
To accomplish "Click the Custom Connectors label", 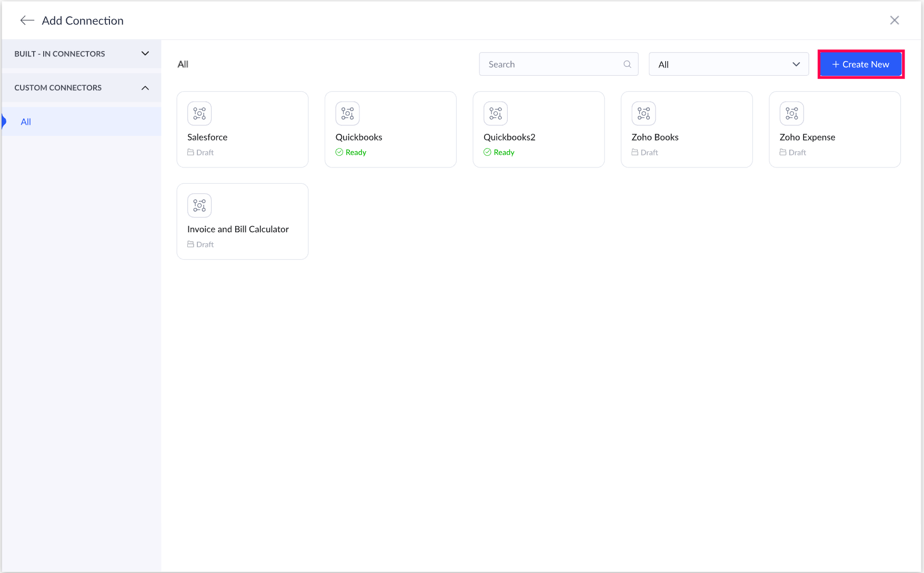I will [58, 88].
